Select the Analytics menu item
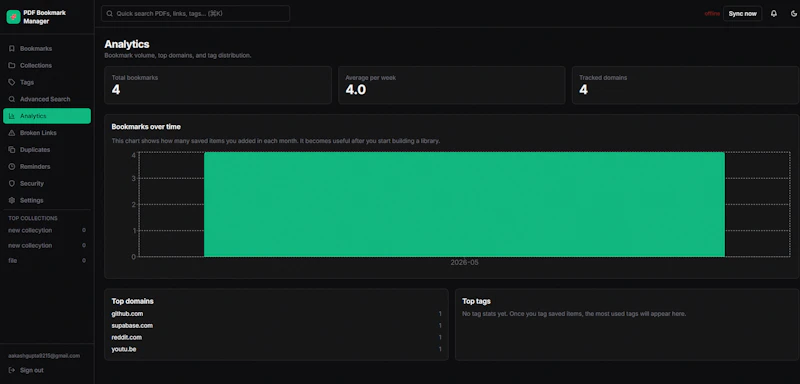Image resolution: width=800 pixels, height=384 pixels. [47, 116]
